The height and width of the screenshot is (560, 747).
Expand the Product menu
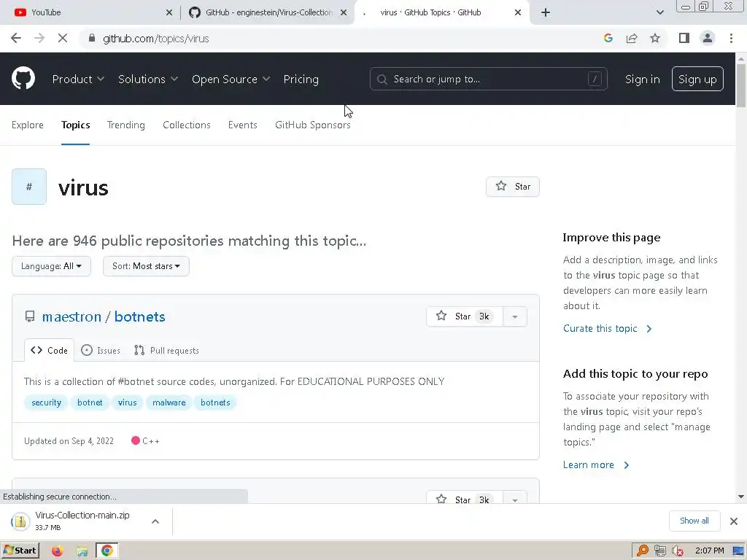pyautogui.click(x=78, y=79)
